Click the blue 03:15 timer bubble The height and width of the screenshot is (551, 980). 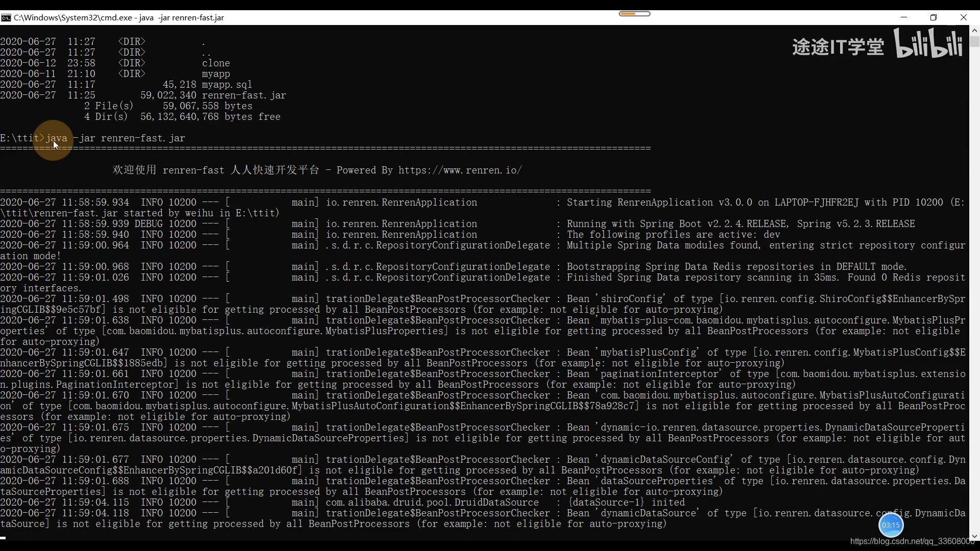coord(891,525)
